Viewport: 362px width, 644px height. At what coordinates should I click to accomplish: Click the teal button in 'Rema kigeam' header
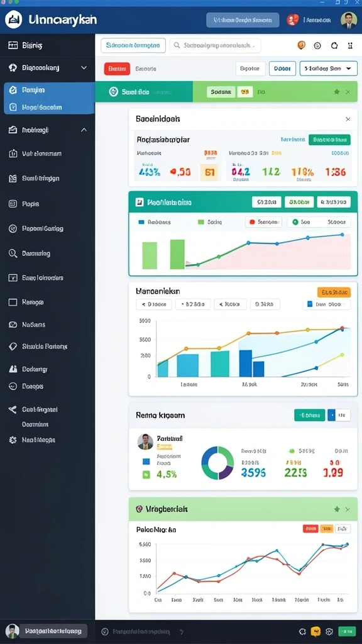click(x=309, y=415)
